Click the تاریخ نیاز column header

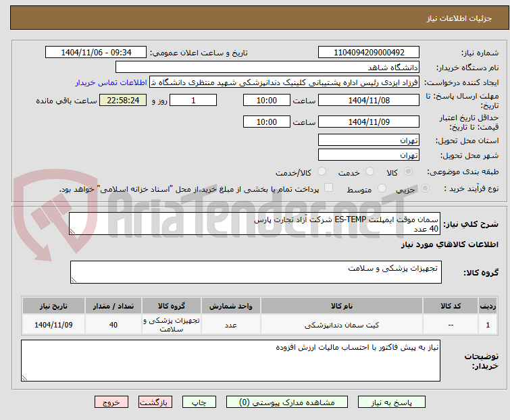[x=53, y=306]
